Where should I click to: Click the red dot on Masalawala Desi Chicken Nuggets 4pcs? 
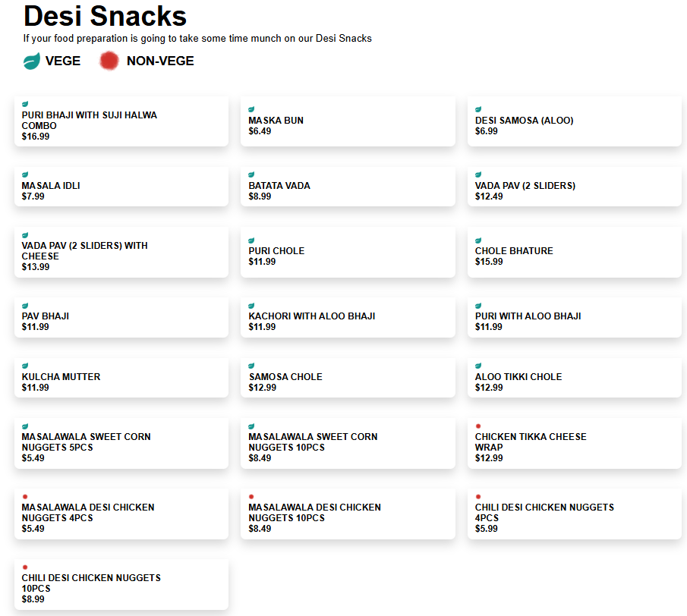[x=25, y=497]
